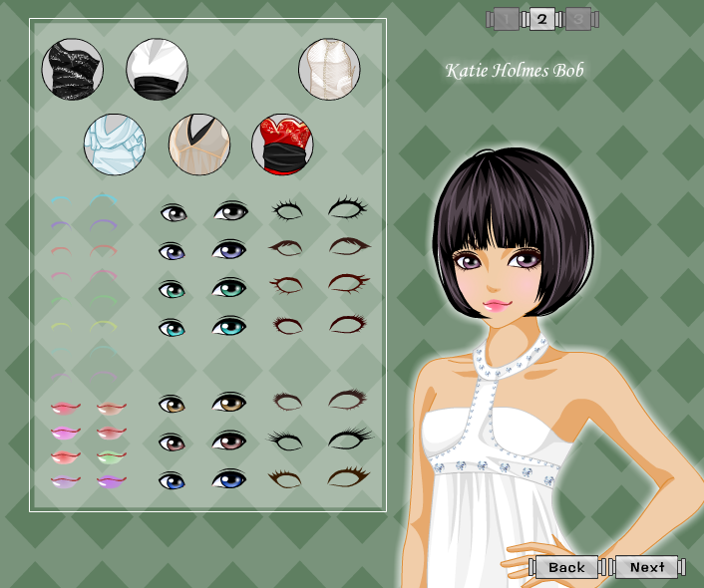Apply the coral red lips beside green lips
704x588 pixels.
click(66, 457)
